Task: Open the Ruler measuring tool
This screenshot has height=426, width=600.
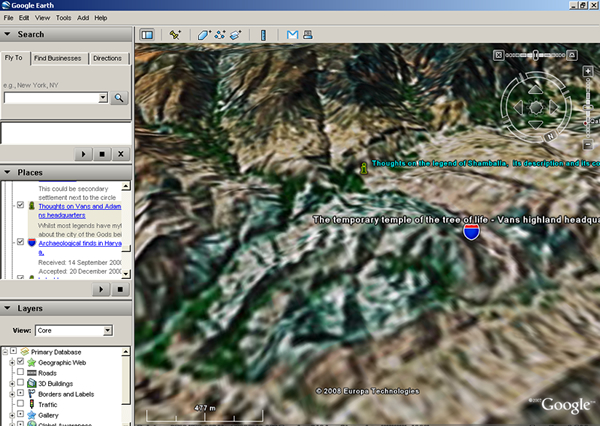Action: coord(263,35)
